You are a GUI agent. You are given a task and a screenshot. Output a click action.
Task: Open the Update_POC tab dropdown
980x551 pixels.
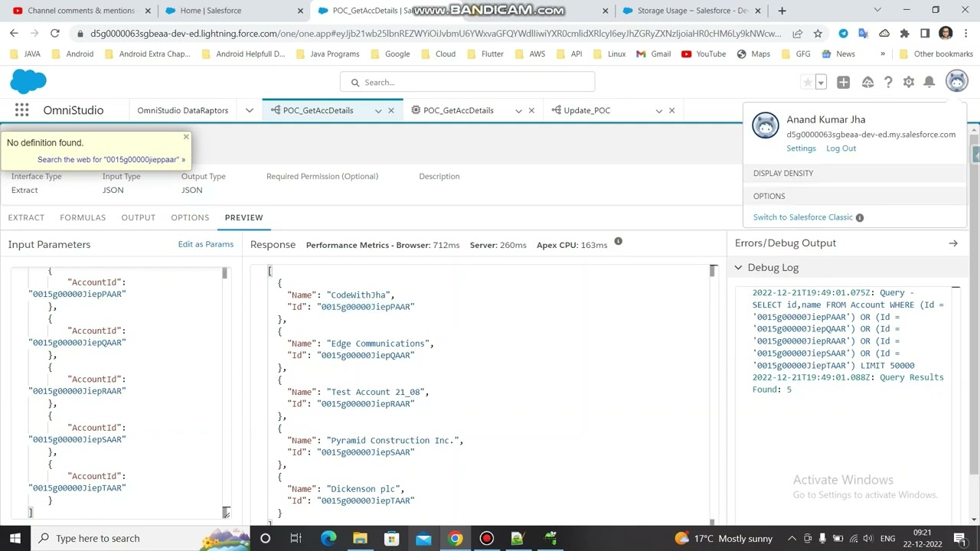658,110
